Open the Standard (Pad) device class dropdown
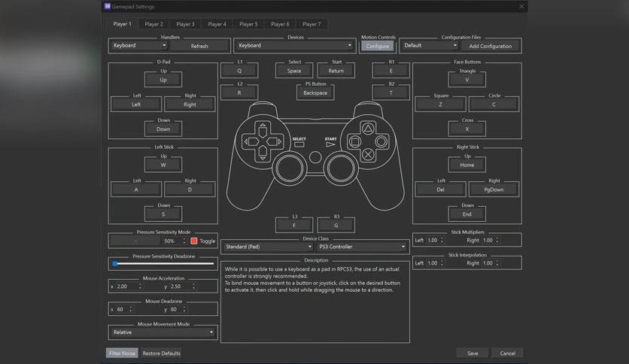 pos(268,247)
